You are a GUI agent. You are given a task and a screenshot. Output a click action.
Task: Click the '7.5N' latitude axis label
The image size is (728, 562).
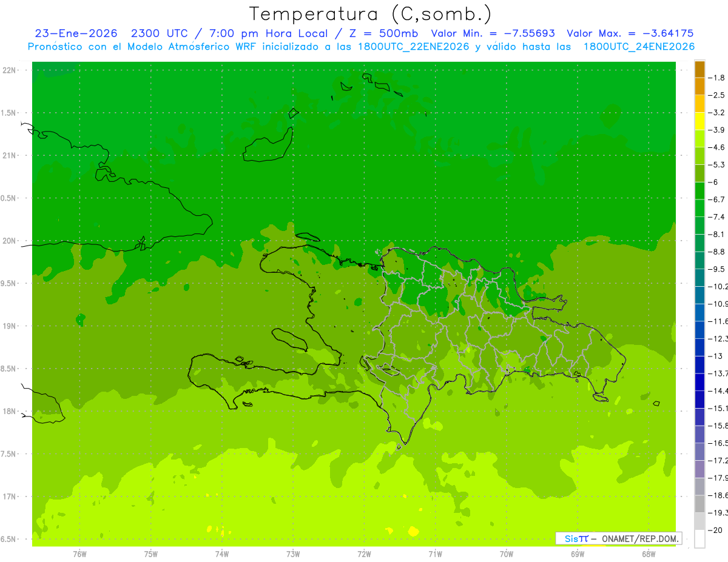[x=8, y=453]
